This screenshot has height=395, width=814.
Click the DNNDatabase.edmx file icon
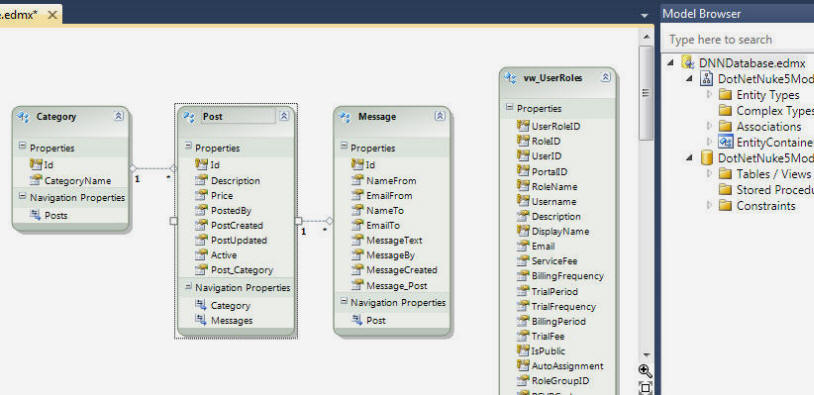point(688,62)
